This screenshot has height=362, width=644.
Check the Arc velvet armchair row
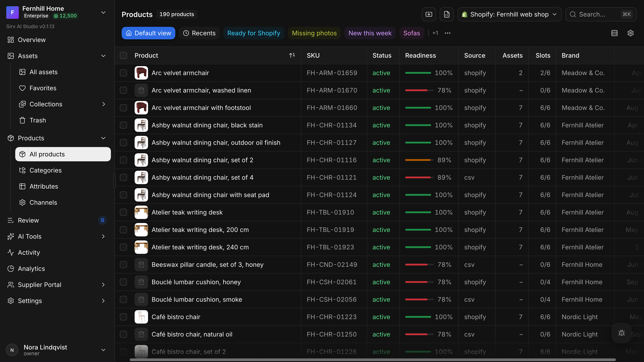pyautogui.click(x=123, y=73)
